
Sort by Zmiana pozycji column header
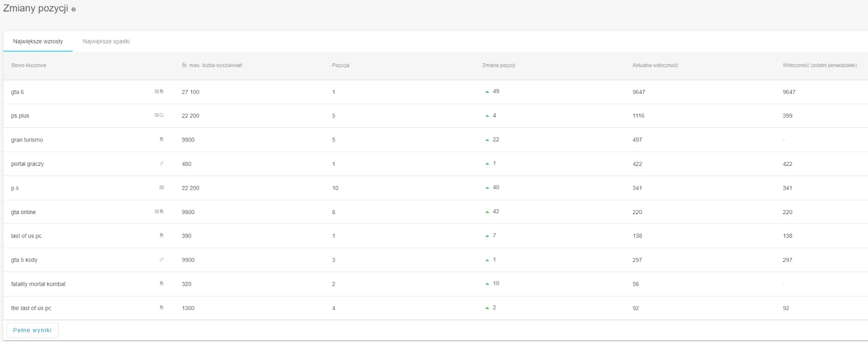click(499, 66)
